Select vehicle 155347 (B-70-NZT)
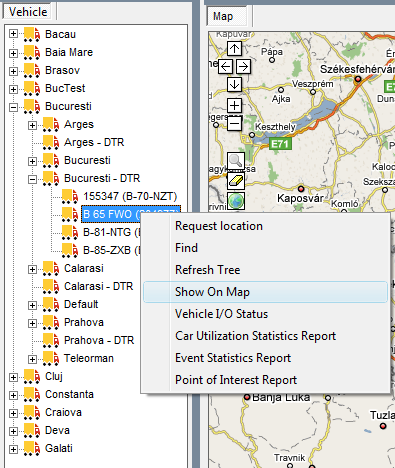Screen dimensions: 395x468 [130, 196]
